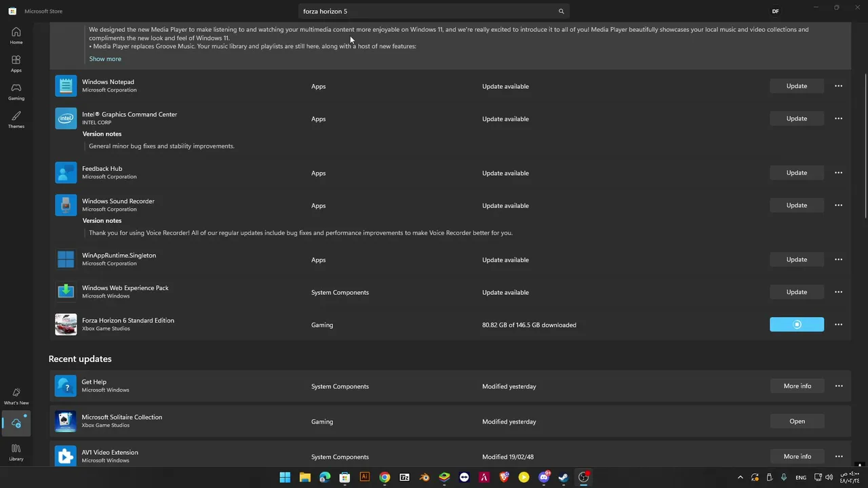This screenshot has width=868, height=488.
Task: Update WinAppRuntime.Singleton
Action: click(x=797, y=260)
